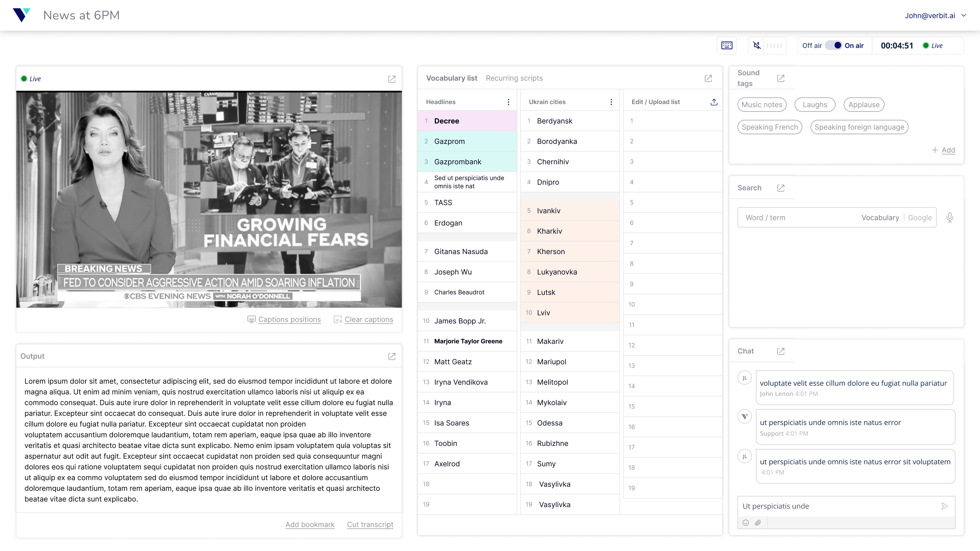Open the Headlines column options menu
The image size is (980, 551).
(508, 102)
